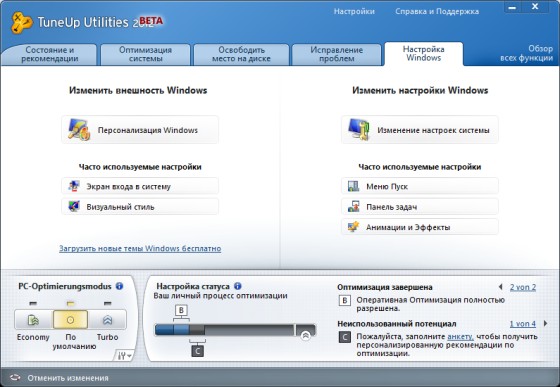Click Загрузить новые темы Windows бесплатно link

click(x=140, y=248)
